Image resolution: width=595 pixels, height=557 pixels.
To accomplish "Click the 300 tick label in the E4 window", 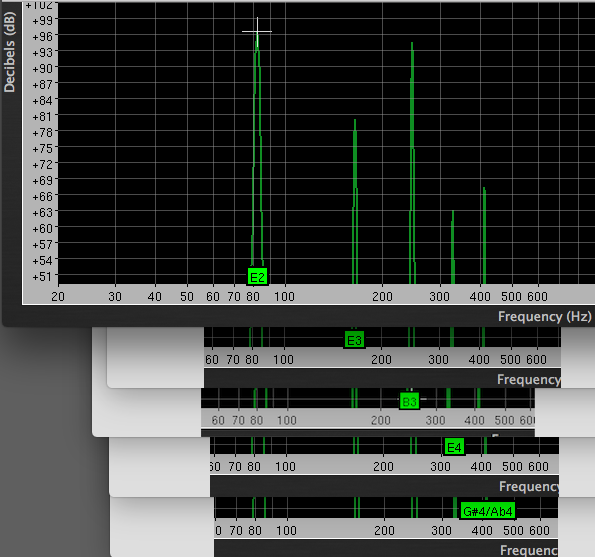I will point(440,466).
